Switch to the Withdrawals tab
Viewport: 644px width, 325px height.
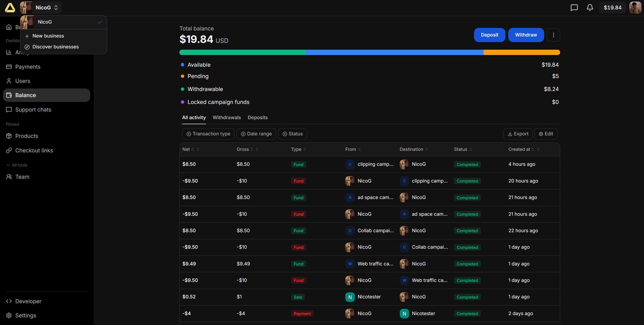point(226,117)
